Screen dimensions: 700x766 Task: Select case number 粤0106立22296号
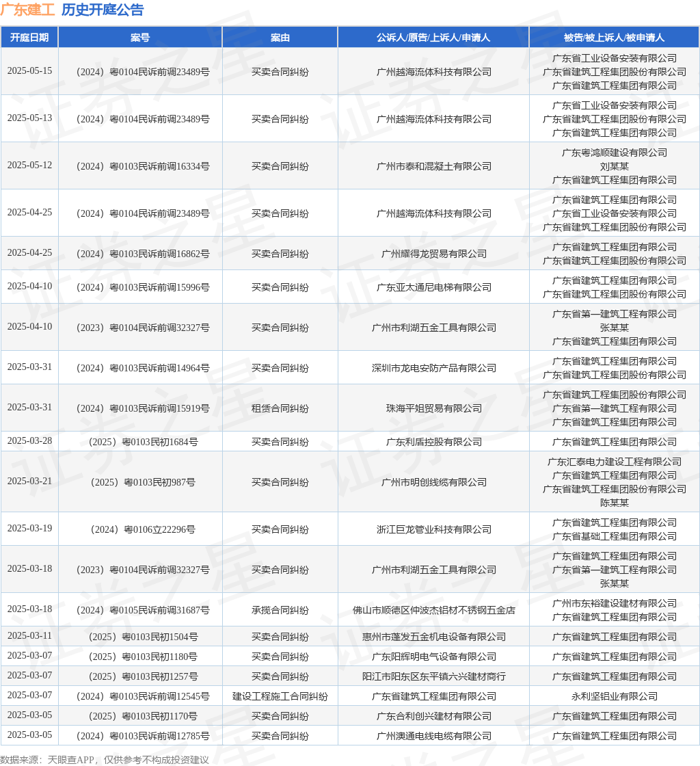coord(143,529)
